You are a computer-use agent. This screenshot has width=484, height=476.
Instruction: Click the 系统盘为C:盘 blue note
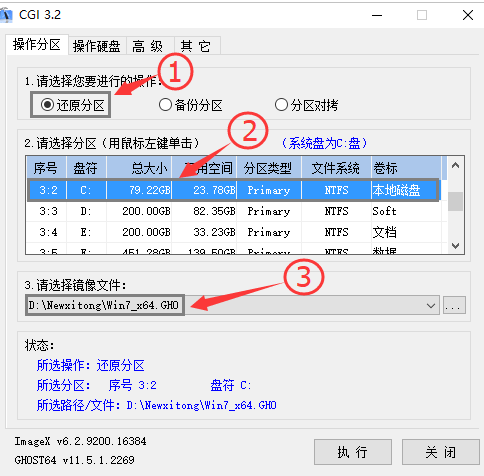click(324, 143)
